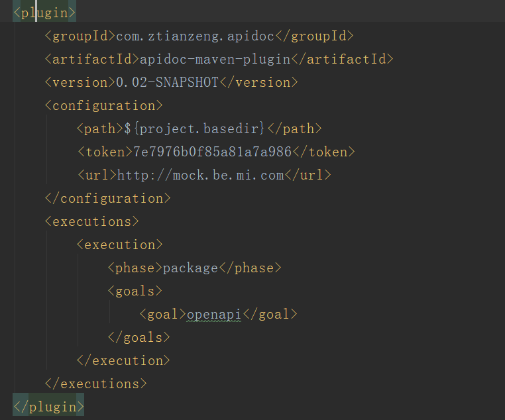Click the opening execution tag
The height and width of the screenshot is (420, 505).
(x=119, y=244)
